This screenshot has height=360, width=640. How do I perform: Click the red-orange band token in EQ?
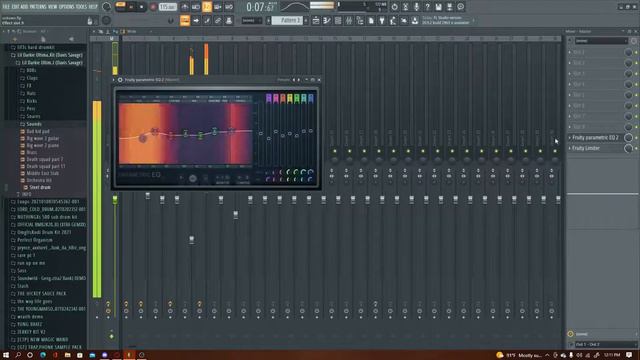[x=283, y=98]
